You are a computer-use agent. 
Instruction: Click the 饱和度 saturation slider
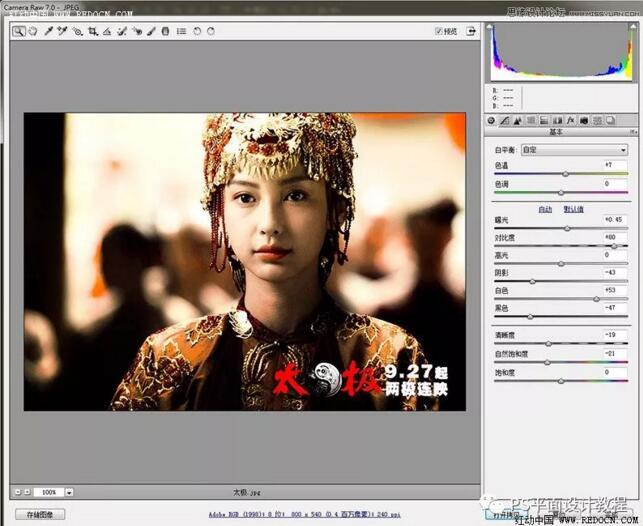coord(561,381)
